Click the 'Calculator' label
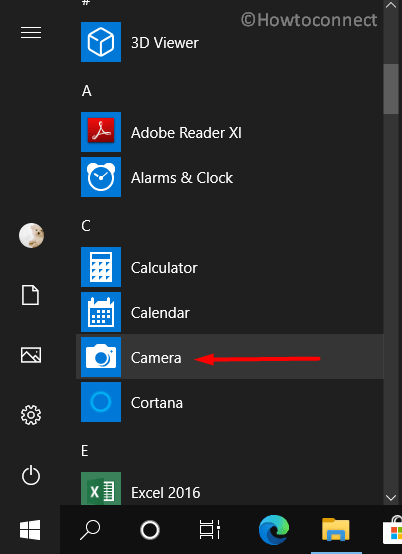The height and width of the screenshot is (554, 402). (164, 268)
